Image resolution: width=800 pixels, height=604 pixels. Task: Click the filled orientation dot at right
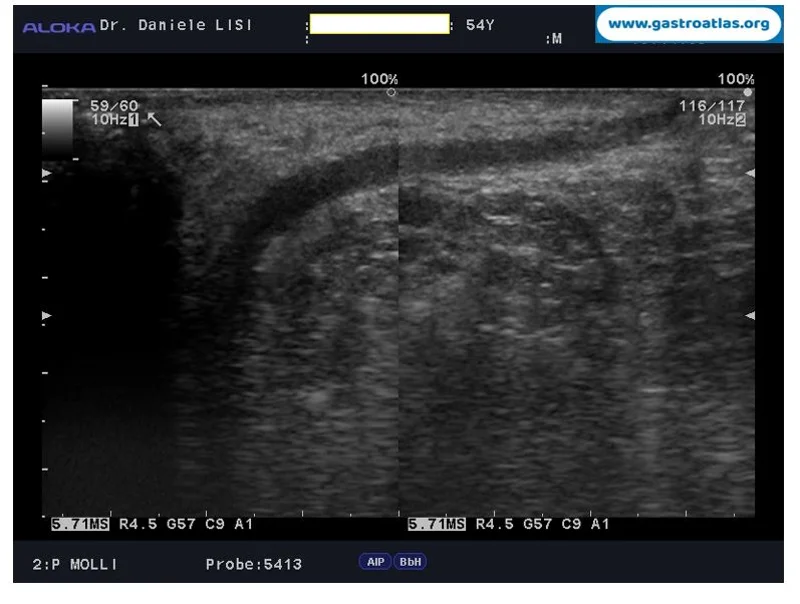(747, 92)
